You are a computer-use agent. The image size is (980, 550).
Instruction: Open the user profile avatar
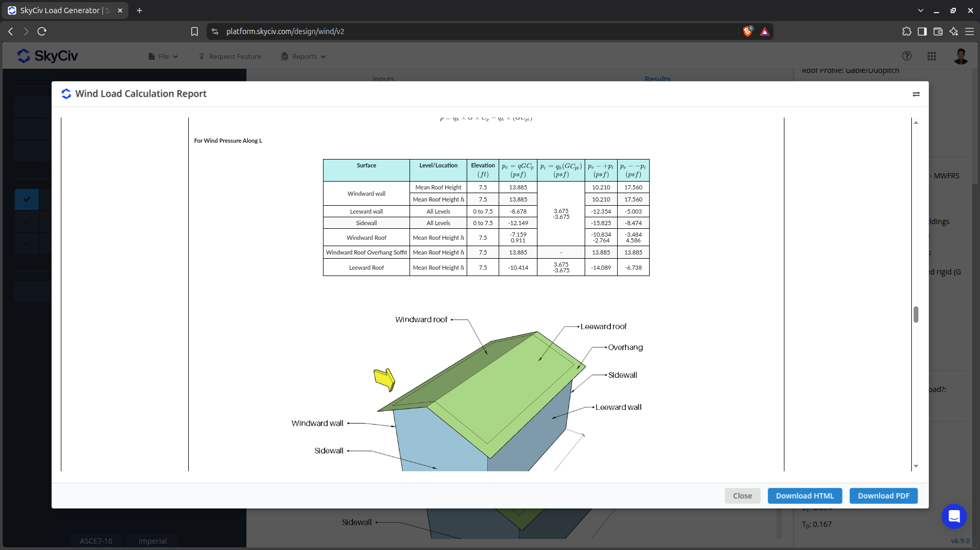[x=961, y=56]
